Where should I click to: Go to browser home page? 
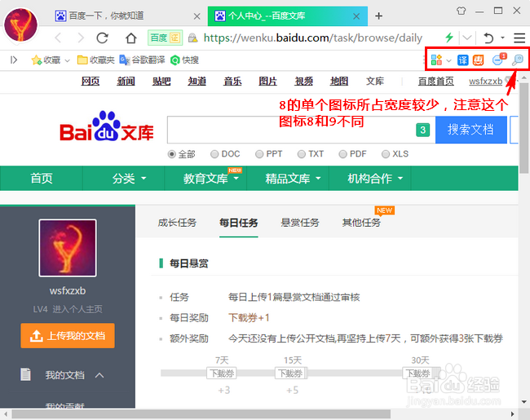131,38
